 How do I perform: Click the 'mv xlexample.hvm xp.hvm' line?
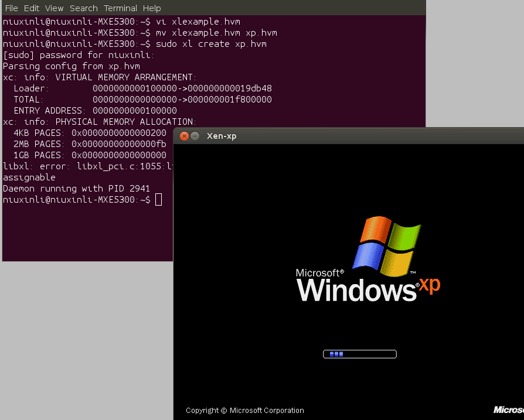140,33
